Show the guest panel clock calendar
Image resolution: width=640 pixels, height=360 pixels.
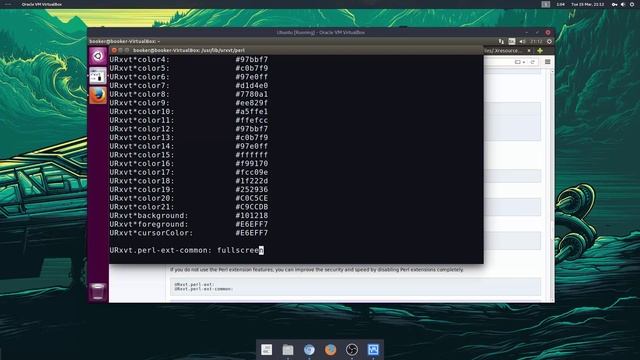536,41
